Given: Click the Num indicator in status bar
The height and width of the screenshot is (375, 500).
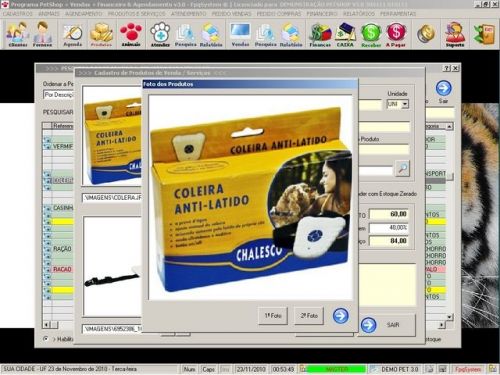Looking at the screenshot, I should [x=189, y=369].
